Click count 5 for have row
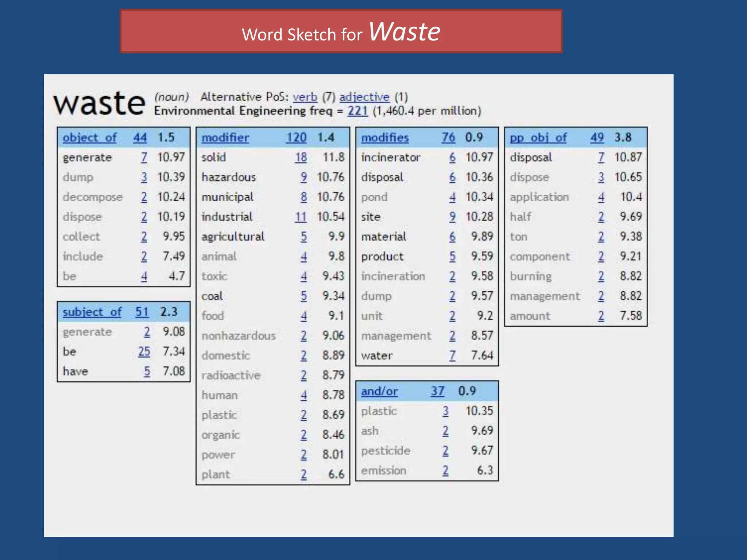747x560 pixels. (147, 371)
